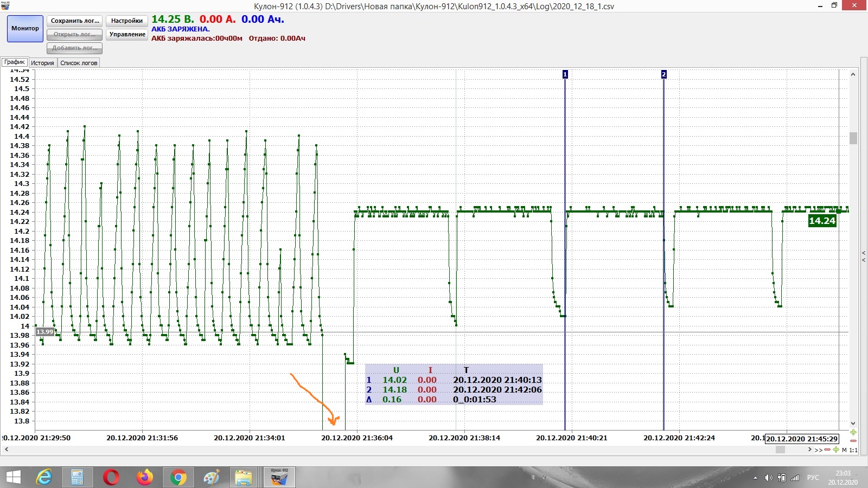Click the Управление button

[x=127, y=35]
